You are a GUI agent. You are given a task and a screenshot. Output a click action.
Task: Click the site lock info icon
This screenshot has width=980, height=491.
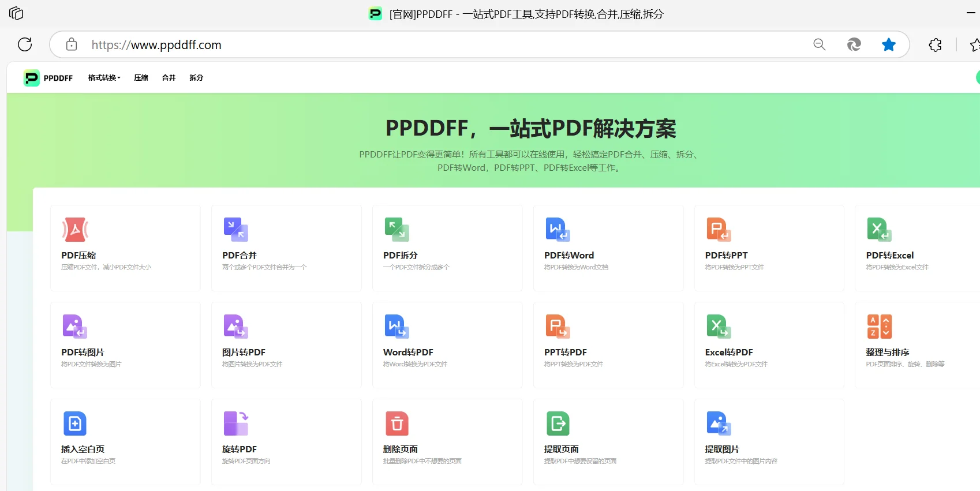coord(72,44)
